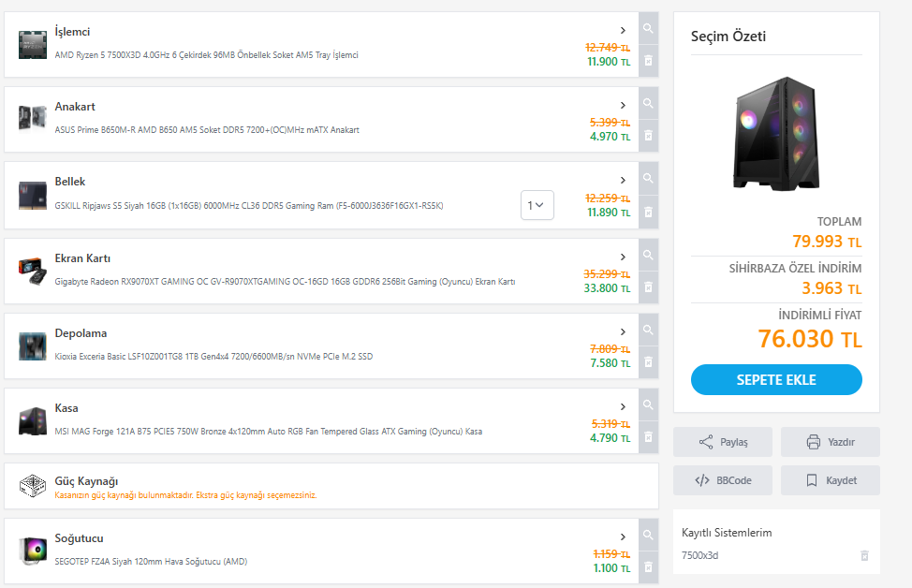Click the search icon in the Kasa row
The height and width of the screenshot is (588, 912).
pyautogui.click(x=648, y=404)
